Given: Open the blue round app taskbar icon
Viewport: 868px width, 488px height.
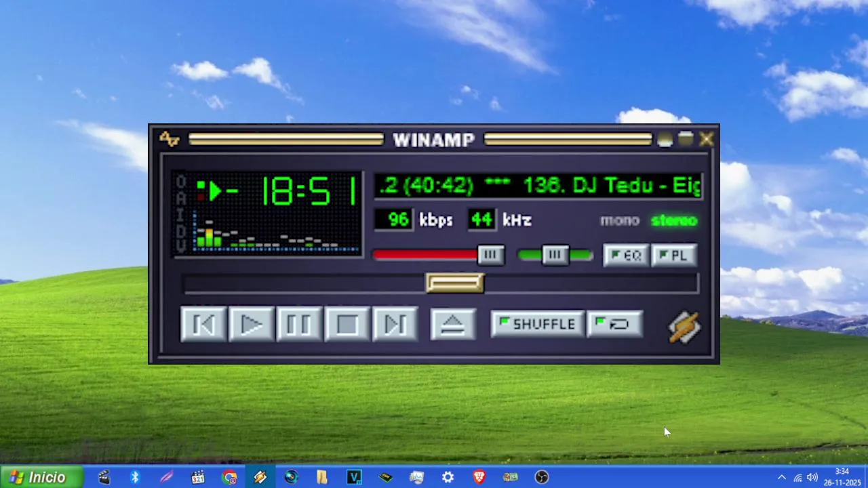Looking at the screenshot, I should pos(292,477).
